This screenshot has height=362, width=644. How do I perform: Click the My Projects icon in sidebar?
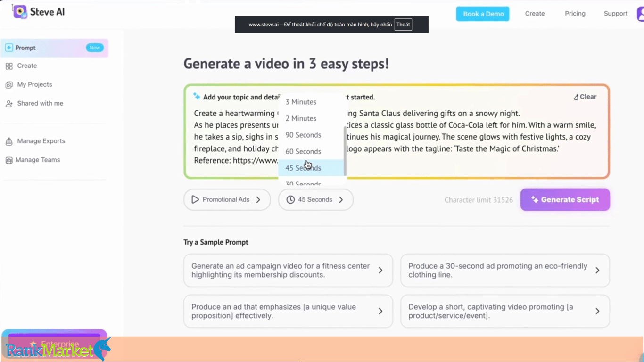9,85
